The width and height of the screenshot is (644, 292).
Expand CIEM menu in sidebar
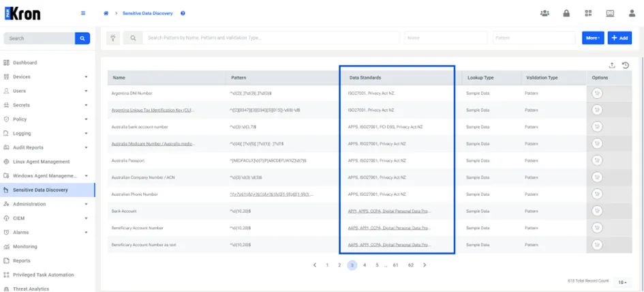coord(49,218)
